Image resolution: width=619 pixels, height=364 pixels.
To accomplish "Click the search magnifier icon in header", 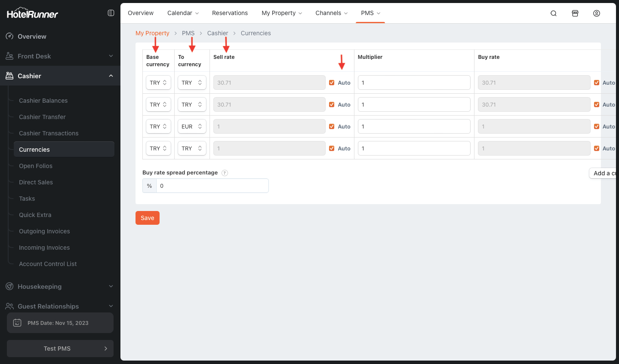I will point(553,13).
